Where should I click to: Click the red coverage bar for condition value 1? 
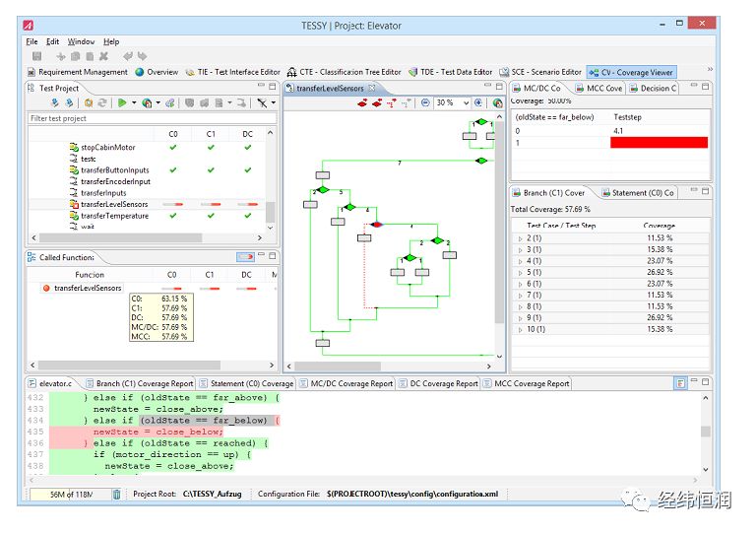659,142
